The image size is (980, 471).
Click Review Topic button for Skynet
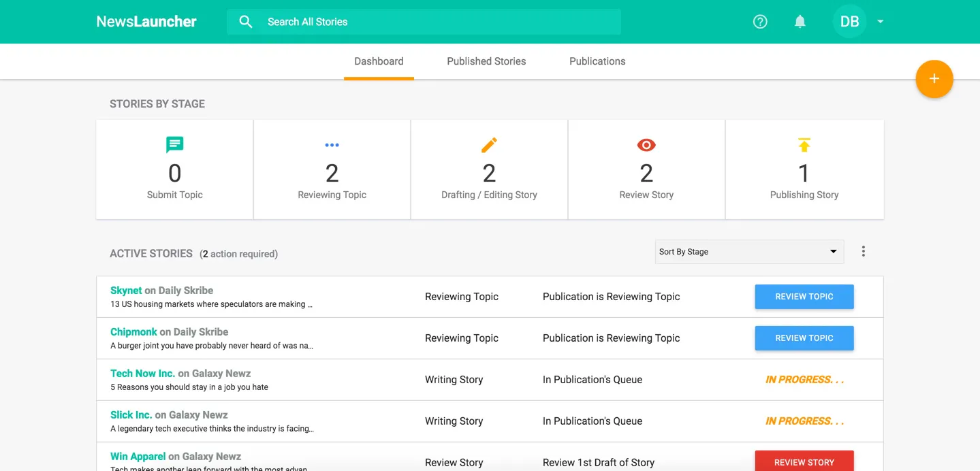click(x=804, y=297)
